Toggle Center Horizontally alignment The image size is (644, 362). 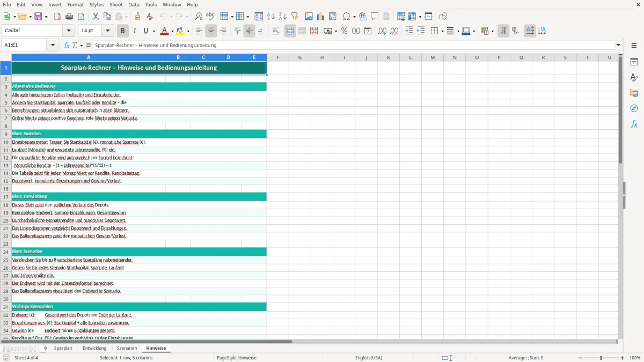click(211, 31)
